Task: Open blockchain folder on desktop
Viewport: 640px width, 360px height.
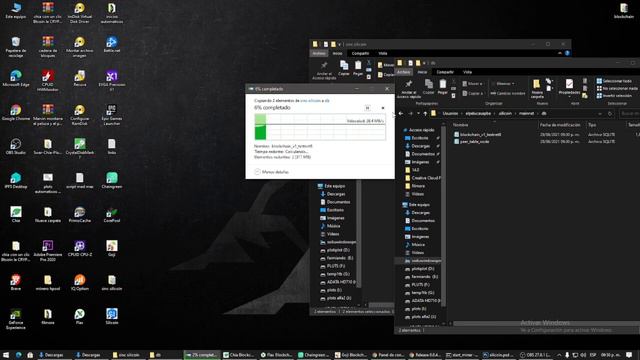Action: tap(624, 11)
